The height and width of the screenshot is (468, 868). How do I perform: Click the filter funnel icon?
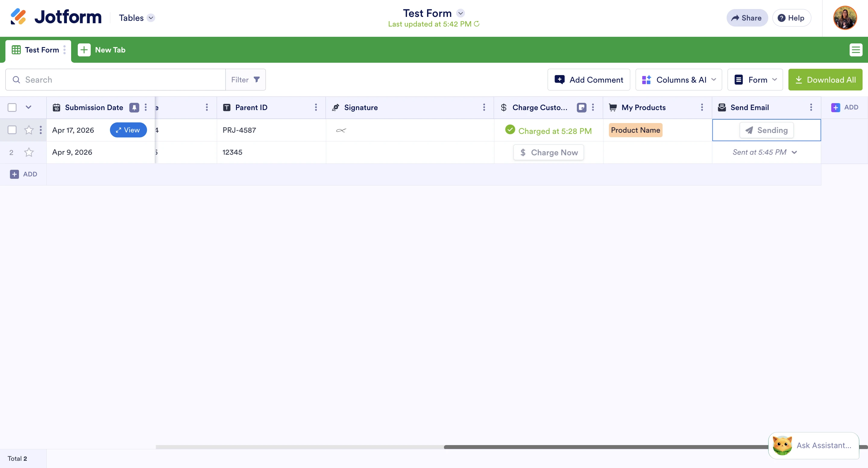(x=256, y=80)
